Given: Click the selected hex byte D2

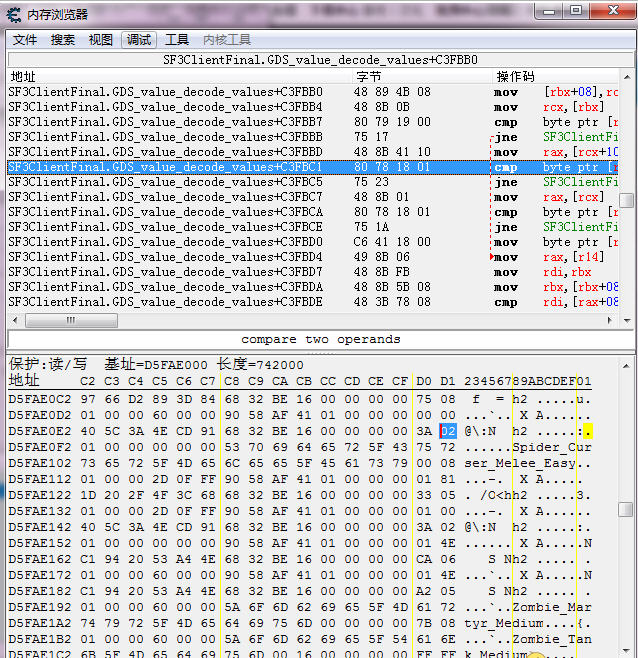Looking at the screenshot, I should click(x=448, y=431).
